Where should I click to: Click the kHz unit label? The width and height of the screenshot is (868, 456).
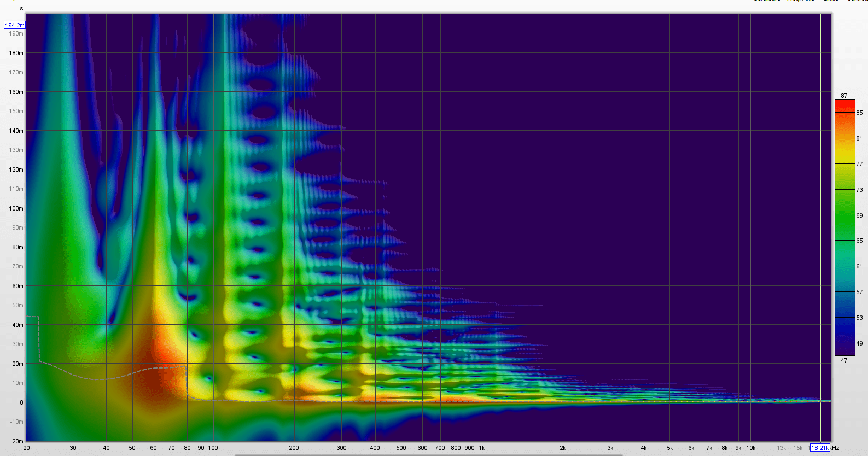click(835, 448)
